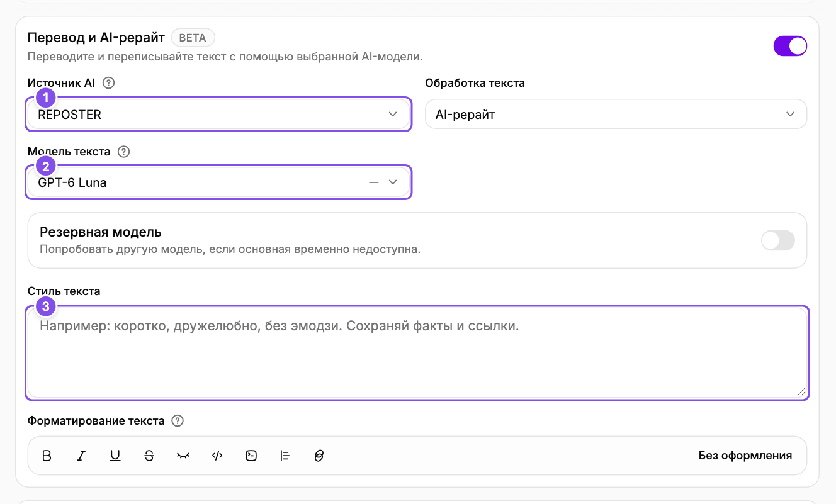Disable the Перевод и AI-рерайт switch
Screen dimensions: 836x504
coord(790,46)
